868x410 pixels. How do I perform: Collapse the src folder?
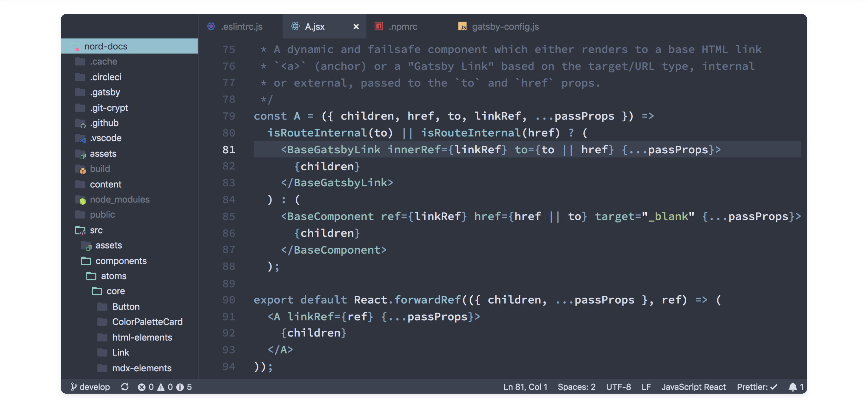96,230
